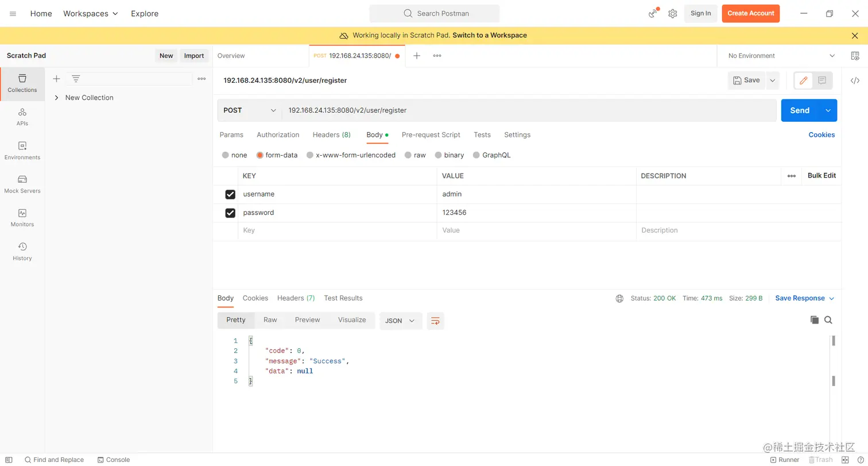Uncheck the username row checkbox
The image size is (868, 466).
pyautogui.click(x=230, y=194)
